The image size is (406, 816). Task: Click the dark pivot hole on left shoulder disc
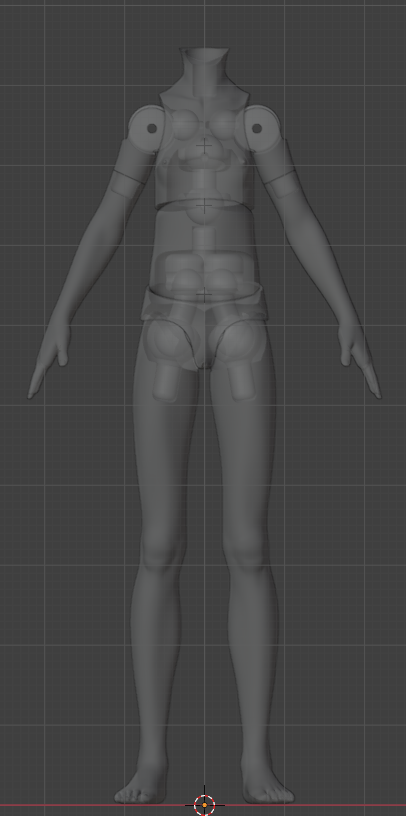tap(152, 128)
